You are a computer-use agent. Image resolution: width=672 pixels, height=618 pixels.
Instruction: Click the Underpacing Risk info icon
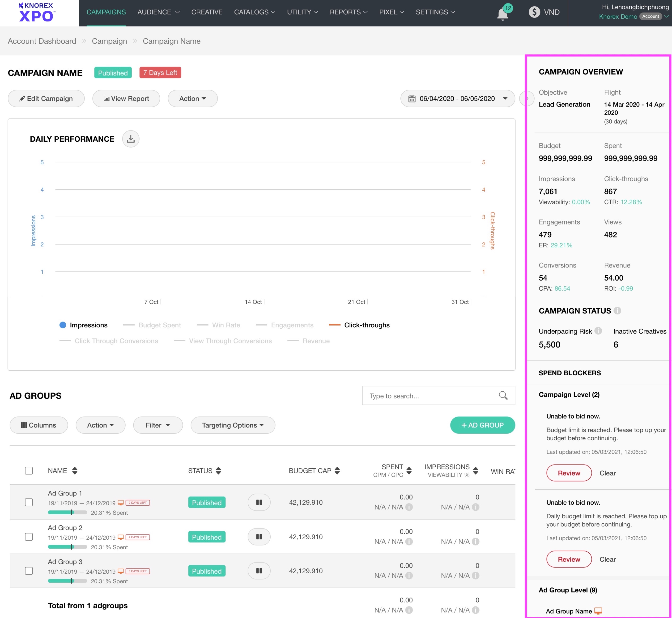598,331
